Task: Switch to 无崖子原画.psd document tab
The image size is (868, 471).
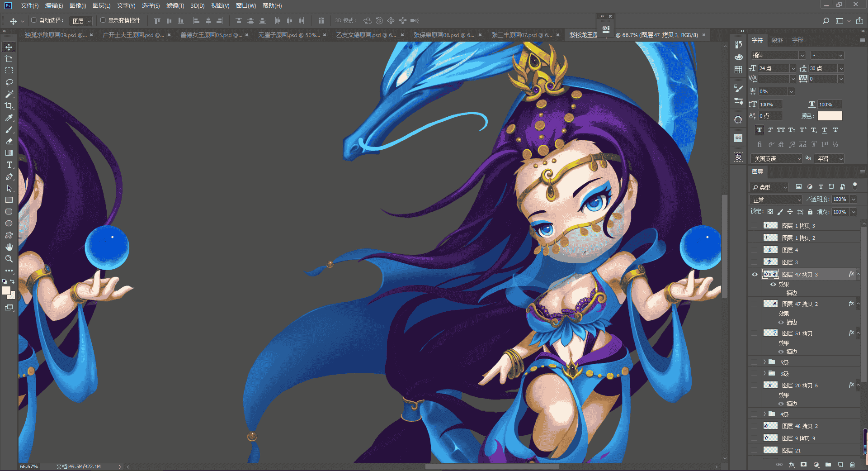Action: pyautogui.click(x=289, y=35)
